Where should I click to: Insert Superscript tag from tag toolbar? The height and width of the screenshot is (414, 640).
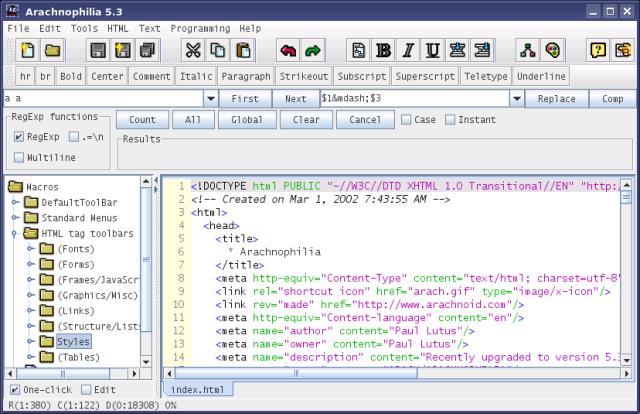[x=425, y=76]
